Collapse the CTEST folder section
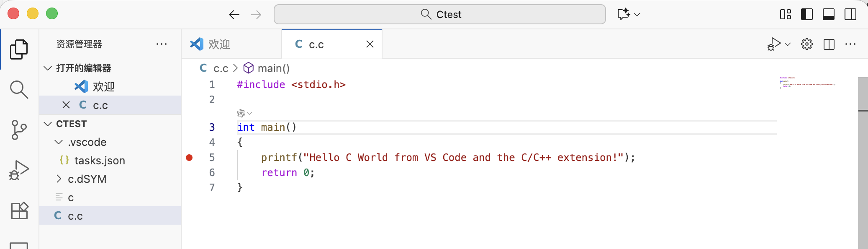The height and width of the screenshot is (249, 868). pyautogui.click(x=48, y=124)
